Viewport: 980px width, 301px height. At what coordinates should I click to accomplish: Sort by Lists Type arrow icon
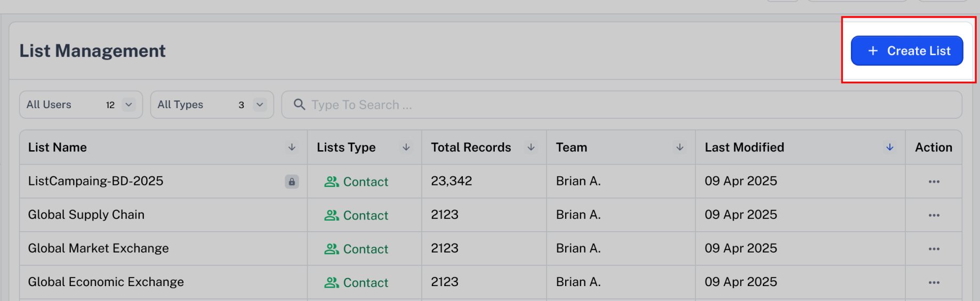[x=406, y=147]
